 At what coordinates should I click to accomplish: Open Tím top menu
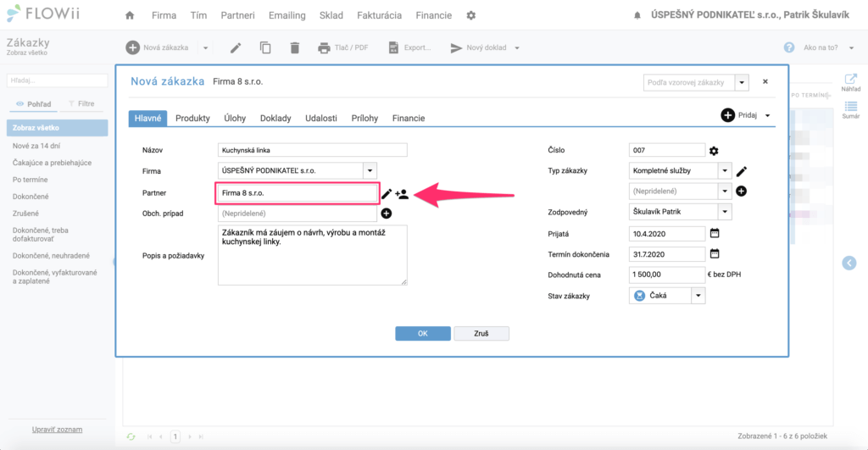pos(198,15)
